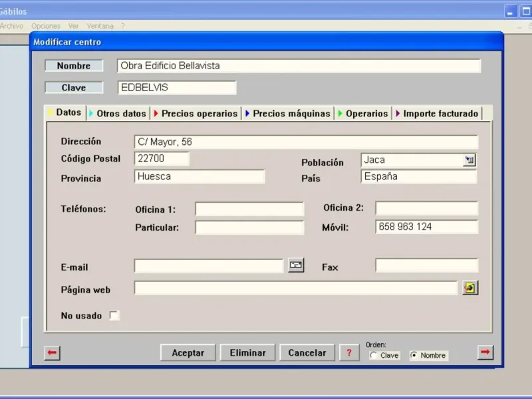Select the Nombre order radio button

(414, 356)
